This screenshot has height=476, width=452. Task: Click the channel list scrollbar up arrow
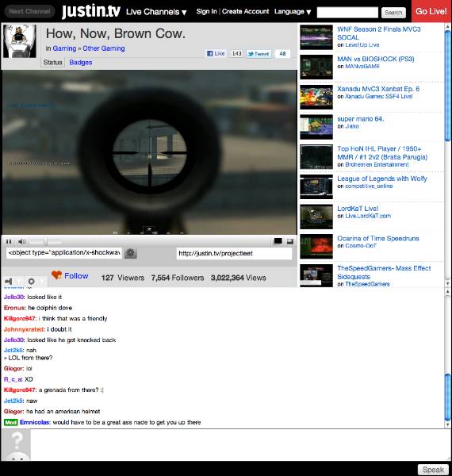click(x=448, y=27)
